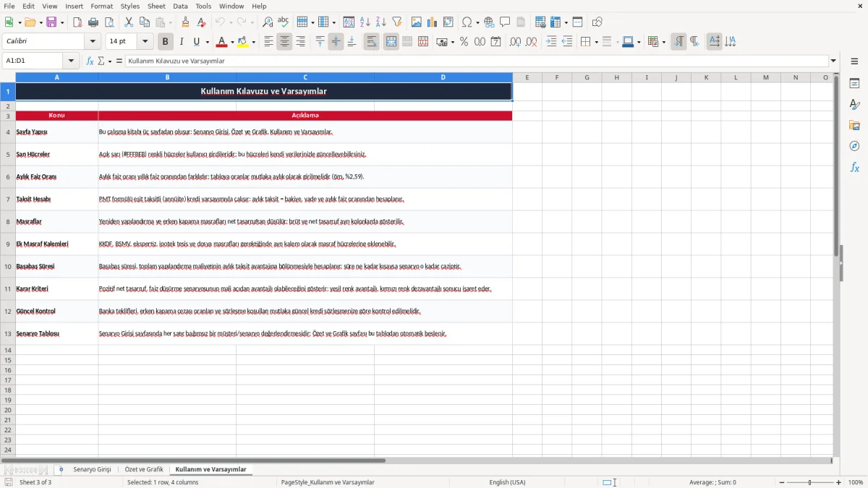Viewport: 868px width, 488px height.
Task: Click Format as Percent icon
Action: (464, 42)
